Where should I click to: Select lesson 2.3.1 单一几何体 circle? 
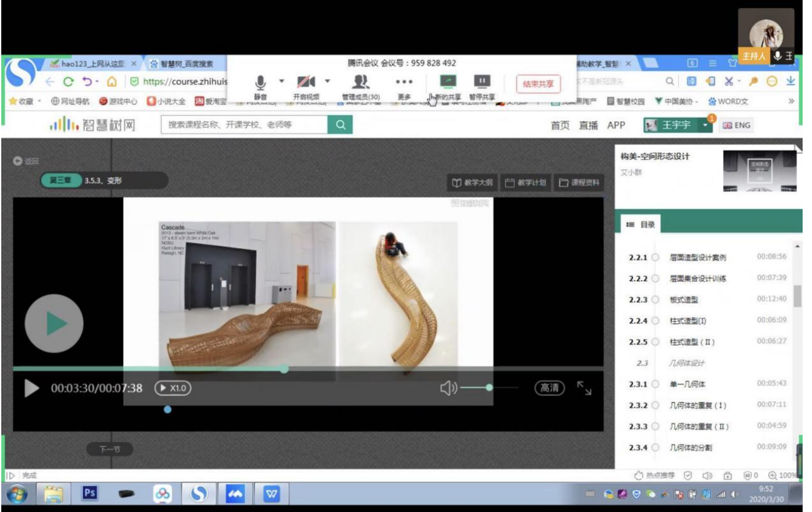[655, 384]
